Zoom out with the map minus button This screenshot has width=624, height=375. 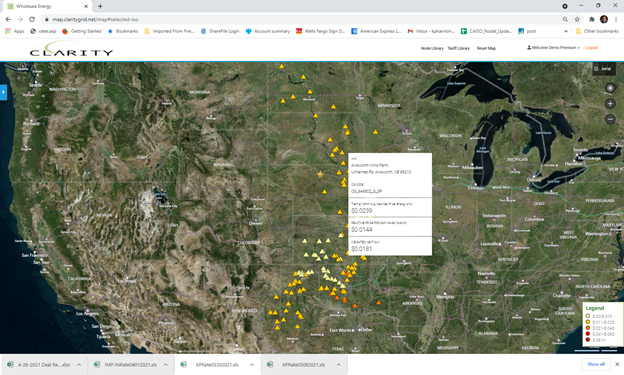[610, 119]
